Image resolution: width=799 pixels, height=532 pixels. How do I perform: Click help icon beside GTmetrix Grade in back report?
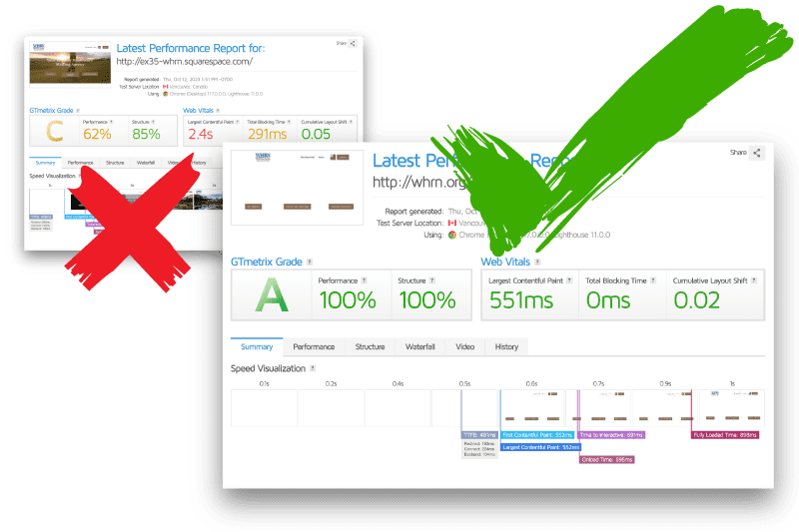pos(78,111)
